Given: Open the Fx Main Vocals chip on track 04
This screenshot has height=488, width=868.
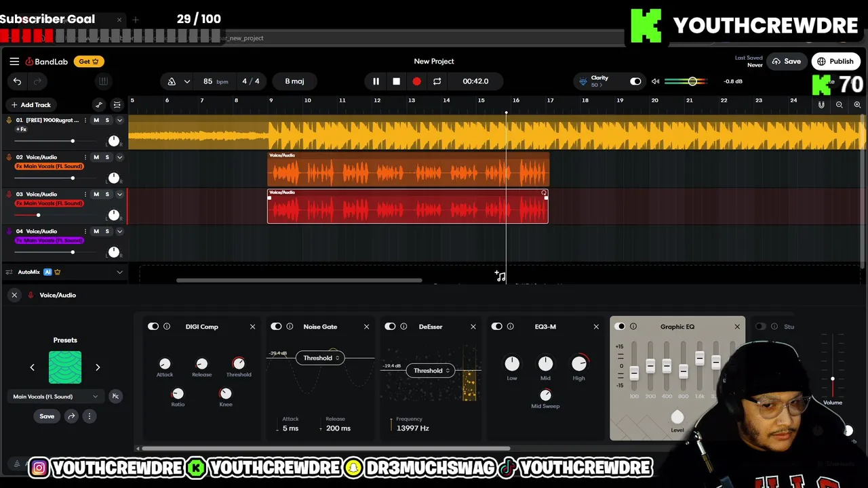Looking at the screenshot, I should pyautogui.click(x=50, y=240).
